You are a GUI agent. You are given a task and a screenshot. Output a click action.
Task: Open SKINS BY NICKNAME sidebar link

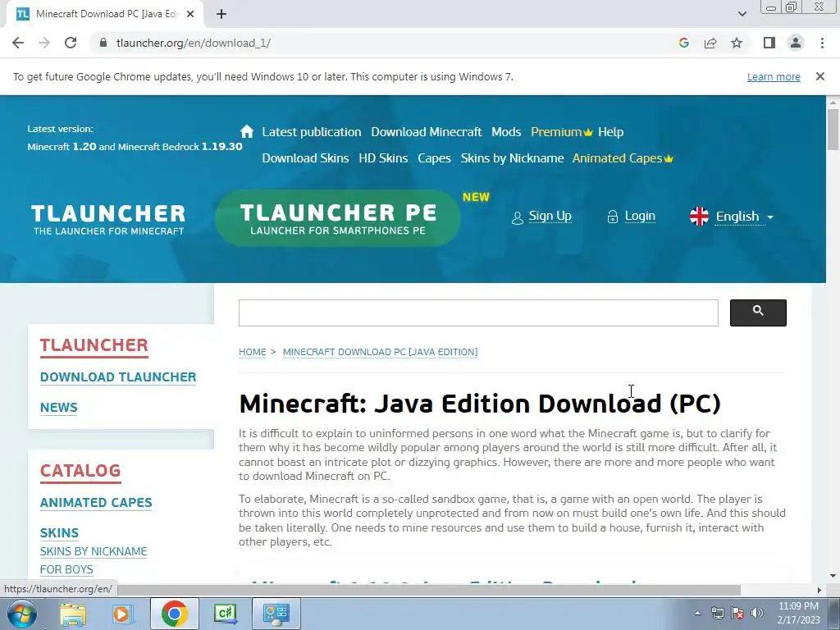[x=94, y=551]
